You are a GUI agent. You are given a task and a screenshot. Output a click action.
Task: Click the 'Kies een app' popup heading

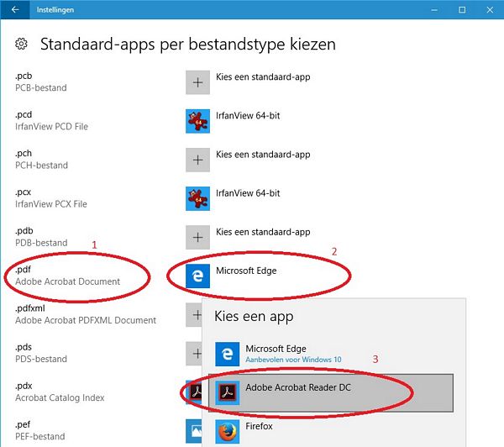pos(254,317)
